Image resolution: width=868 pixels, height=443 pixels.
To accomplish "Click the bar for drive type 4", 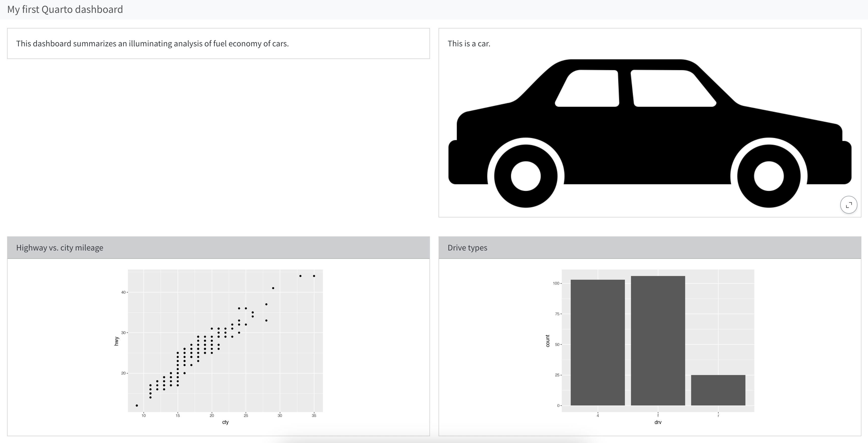I will (x=597, y=342).
